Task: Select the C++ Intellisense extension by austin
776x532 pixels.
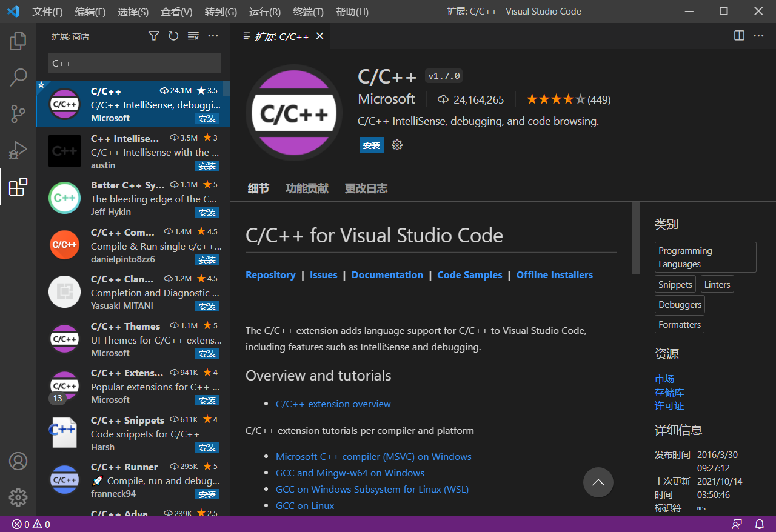Action: pos(133,151)
